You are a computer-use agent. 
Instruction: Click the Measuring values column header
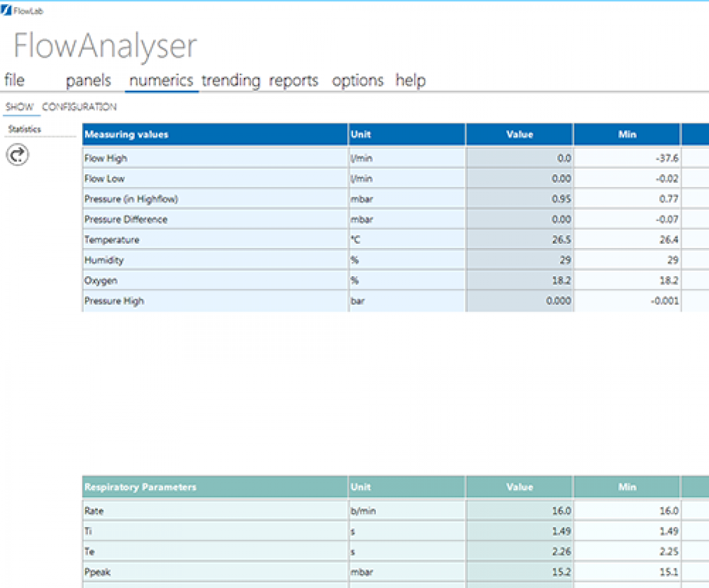click(215, 135)
